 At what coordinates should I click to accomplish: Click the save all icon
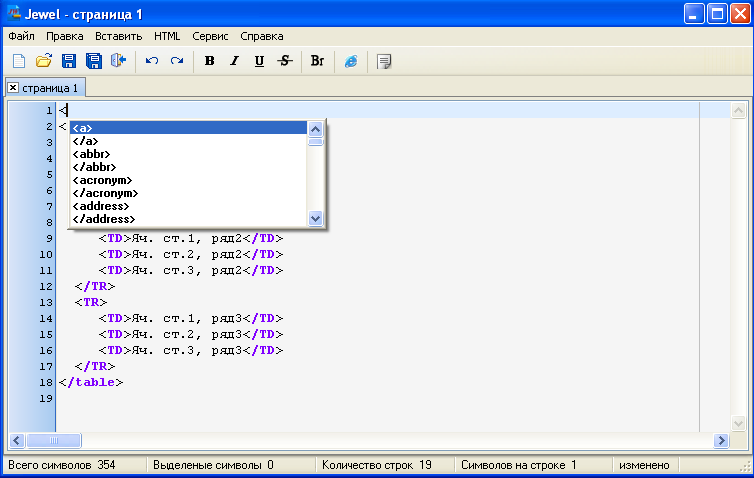point(93,61)
